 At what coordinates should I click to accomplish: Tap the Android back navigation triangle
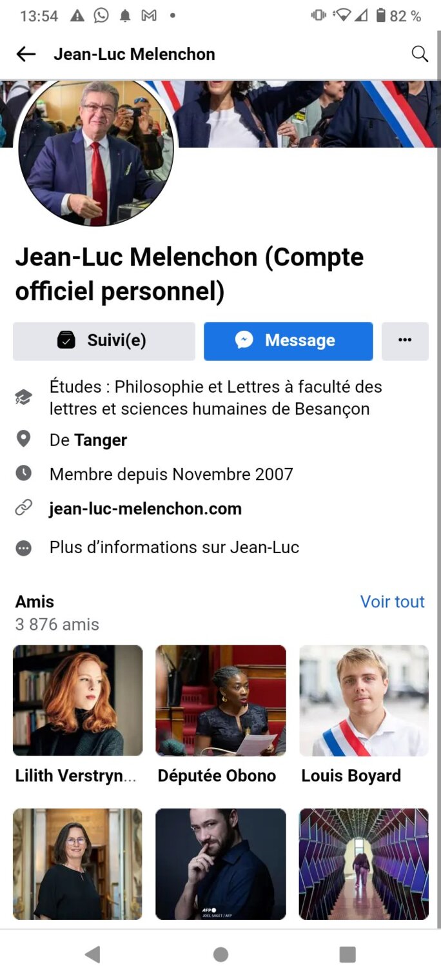(93, 954)
